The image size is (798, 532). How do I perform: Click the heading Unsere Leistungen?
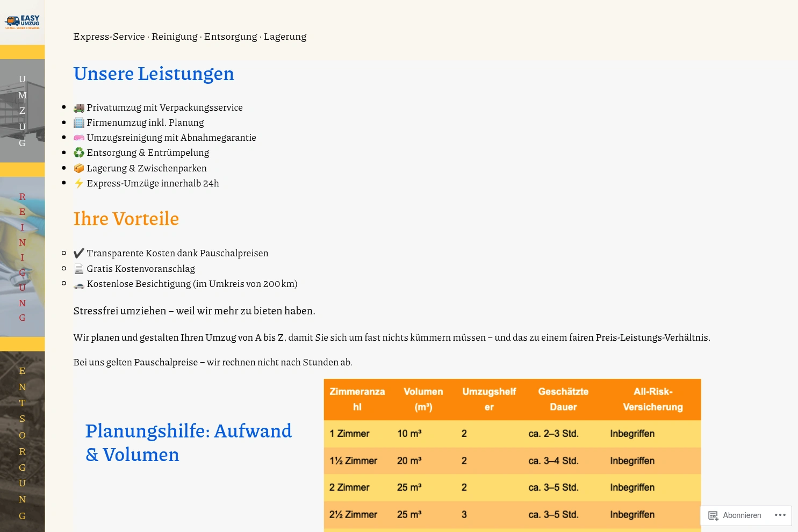click(x=154, y=74)
